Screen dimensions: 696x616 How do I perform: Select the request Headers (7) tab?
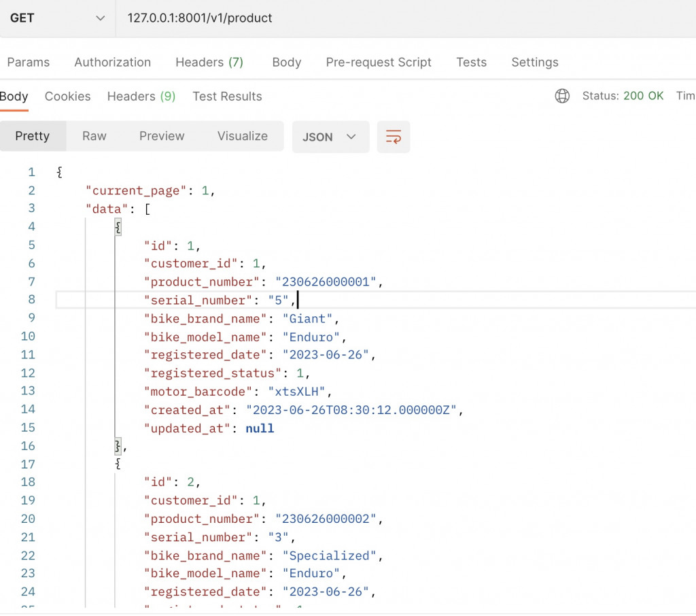209,62
